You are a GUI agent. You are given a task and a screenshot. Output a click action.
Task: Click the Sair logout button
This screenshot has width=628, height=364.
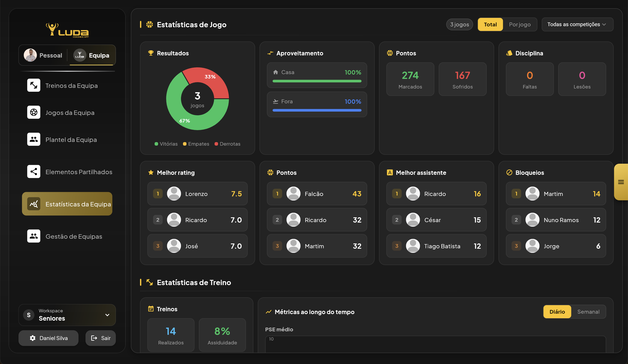point(101,338)
